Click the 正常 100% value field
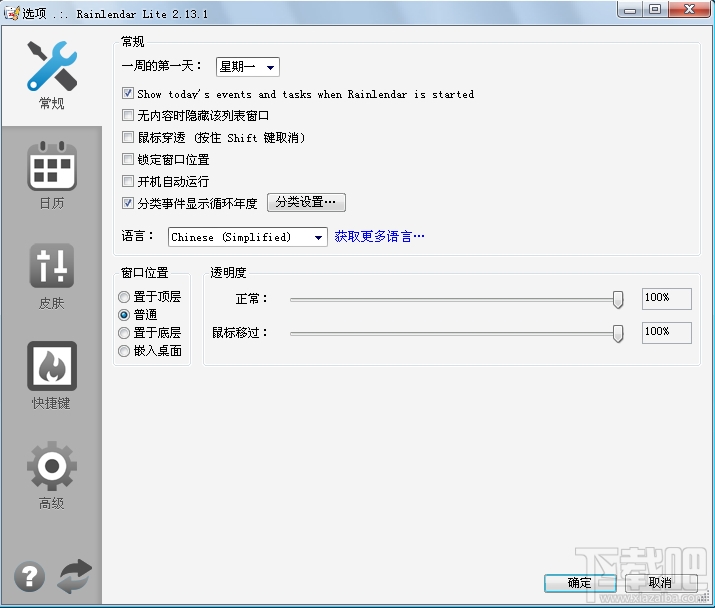Screen dimensions: 715x608 coord(667,299)
